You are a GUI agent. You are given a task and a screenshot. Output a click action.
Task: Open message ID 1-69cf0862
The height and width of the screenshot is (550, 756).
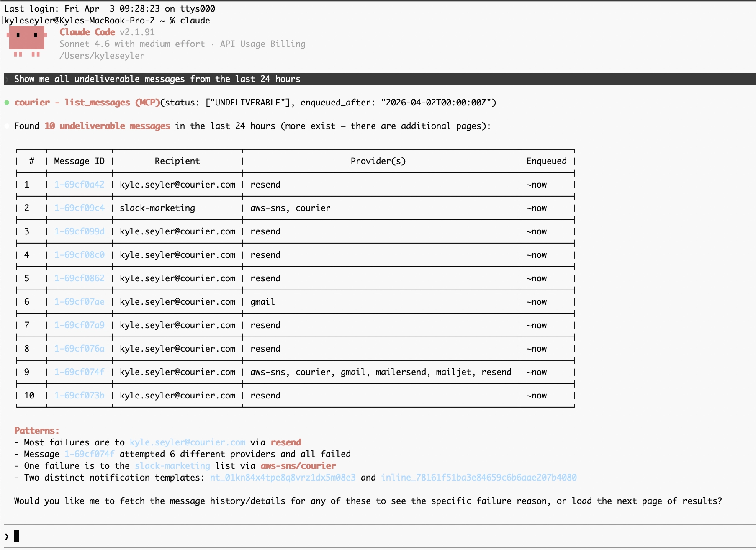click(x=79, y=278)
